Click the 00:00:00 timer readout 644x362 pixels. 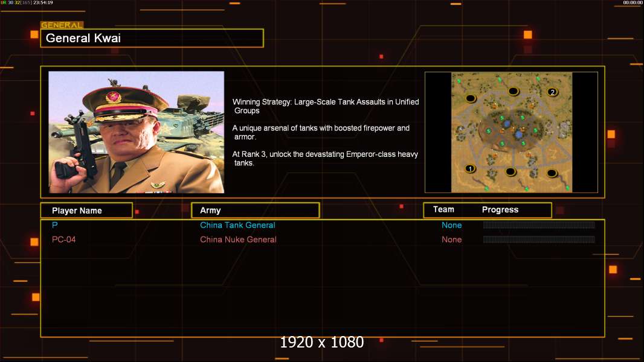click(633, 2)
